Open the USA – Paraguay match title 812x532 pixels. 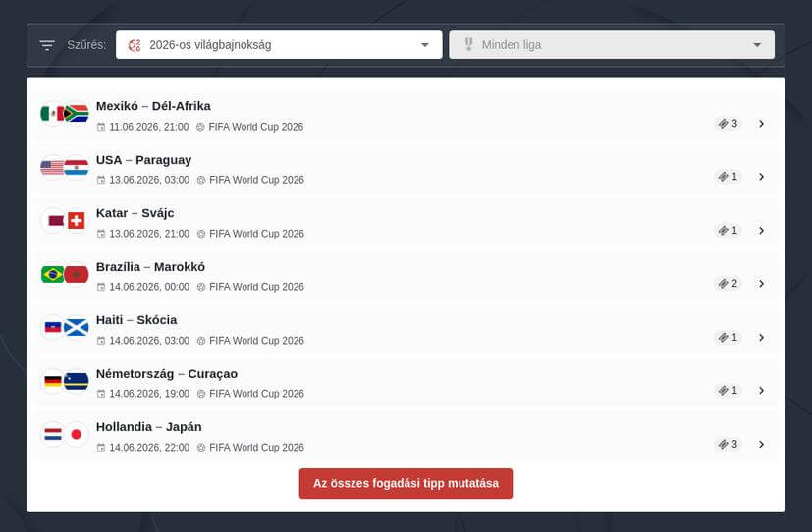[143, 160]
